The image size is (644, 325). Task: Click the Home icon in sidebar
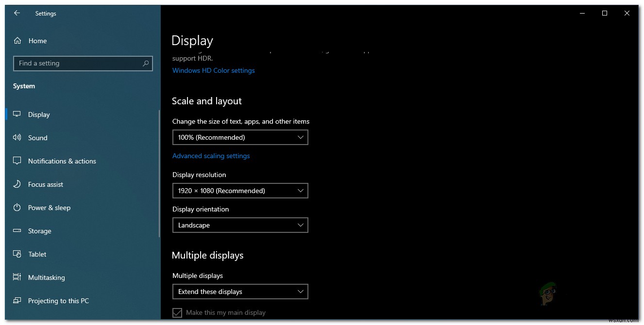[x=17, y=41]
